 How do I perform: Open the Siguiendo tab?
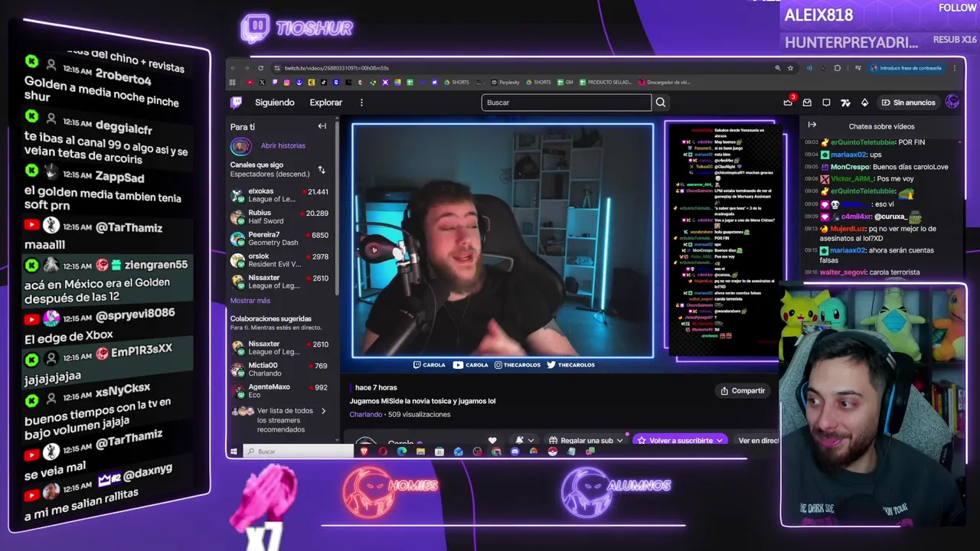(274, 103)
